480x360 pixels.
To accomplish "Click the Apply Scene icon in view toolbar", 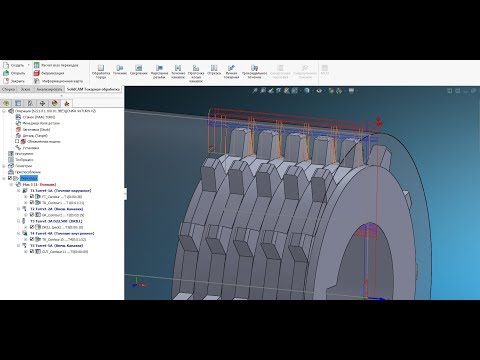I will (x=339, y=90).
